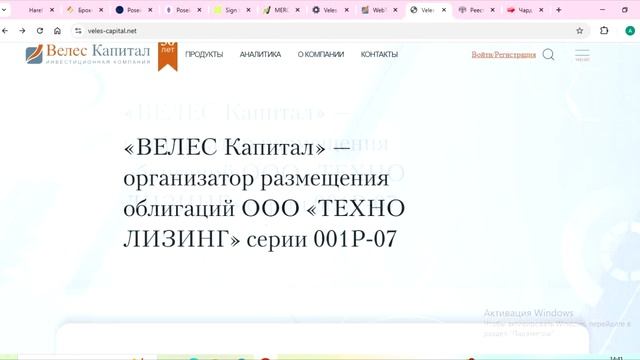Click the Велес Капитал logo
Viewport: 640px width, 360px height.
[88, 54]
